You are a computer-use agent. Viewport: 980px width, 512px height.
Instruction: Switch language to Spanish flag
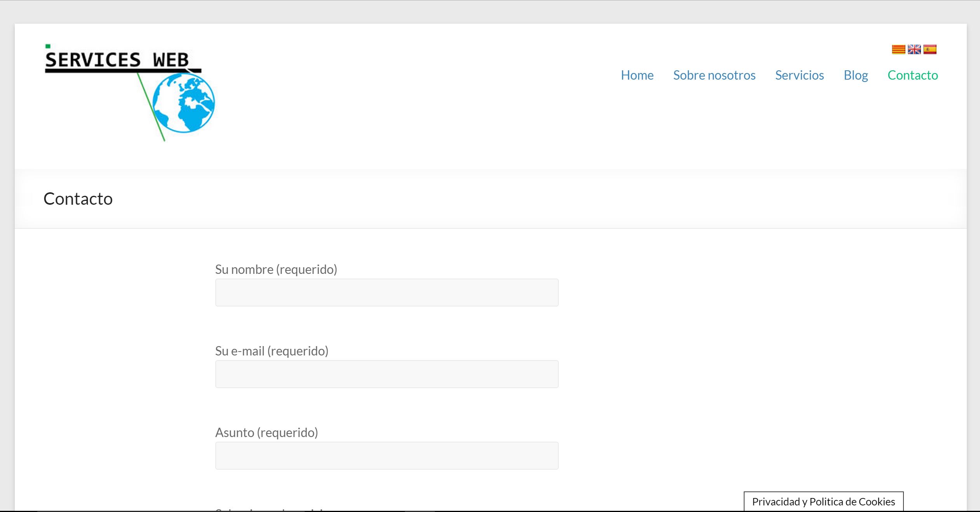click(930, 50)
